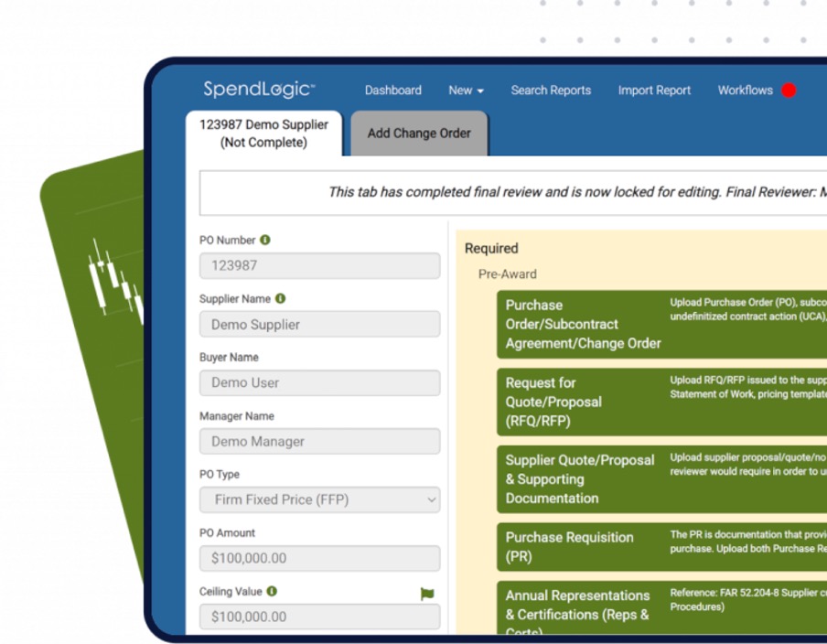
Task: Click the Purchase Order/Subcontract Agreement/Change Order item
Action: click(x=583, y=324)
